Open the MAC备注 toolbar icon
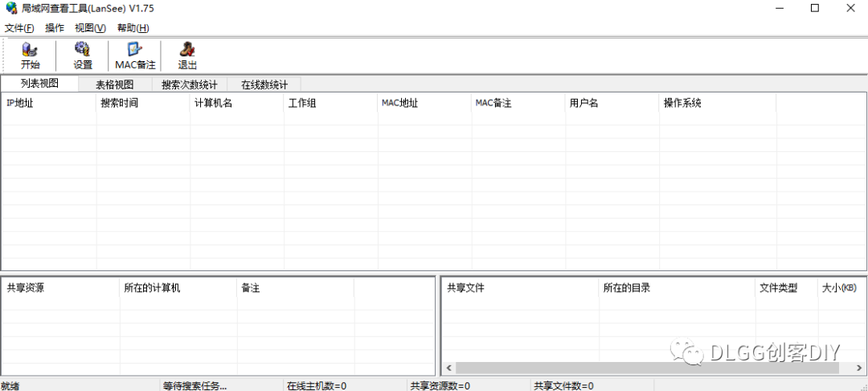Viewport: 868px width, 391px height. (x=135, y=56)
